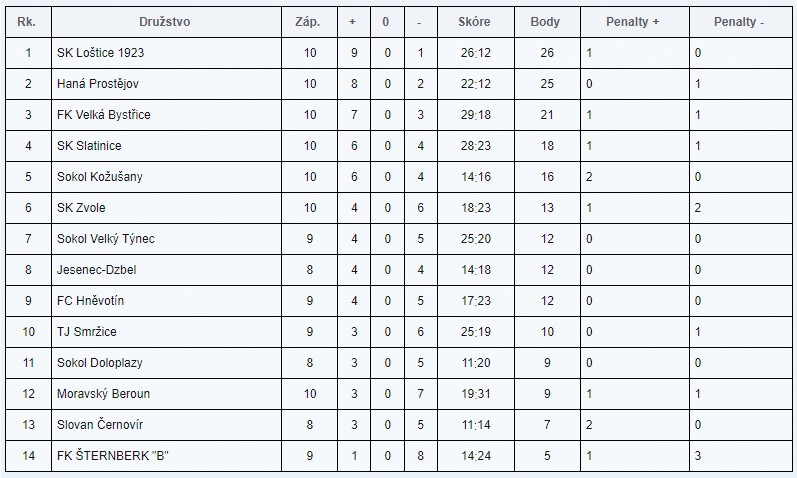Image resolution: width=797 pixels, height=478 pixels.
Task: Open the FK ŠTERNBERK "B" team
Action: pos(108,455)
